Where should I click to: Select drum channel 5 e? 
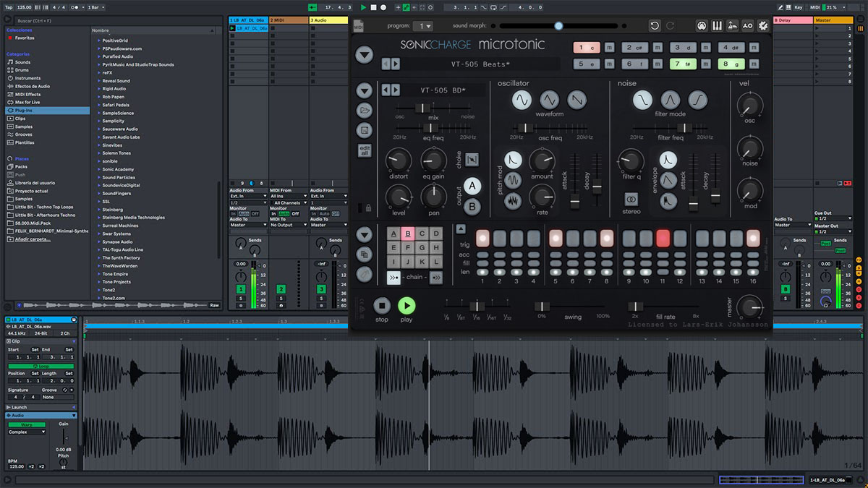click(587, 64)
